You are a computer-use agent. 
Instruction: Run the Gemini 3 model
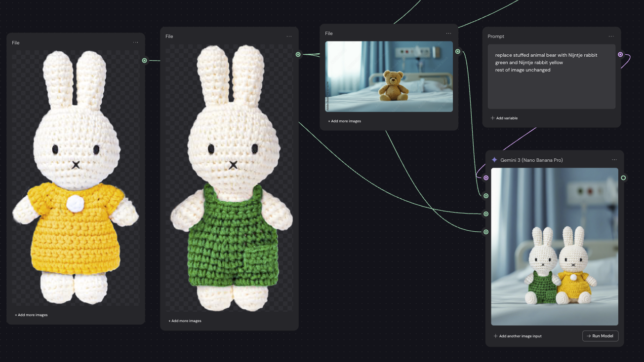tap(600, 336)
